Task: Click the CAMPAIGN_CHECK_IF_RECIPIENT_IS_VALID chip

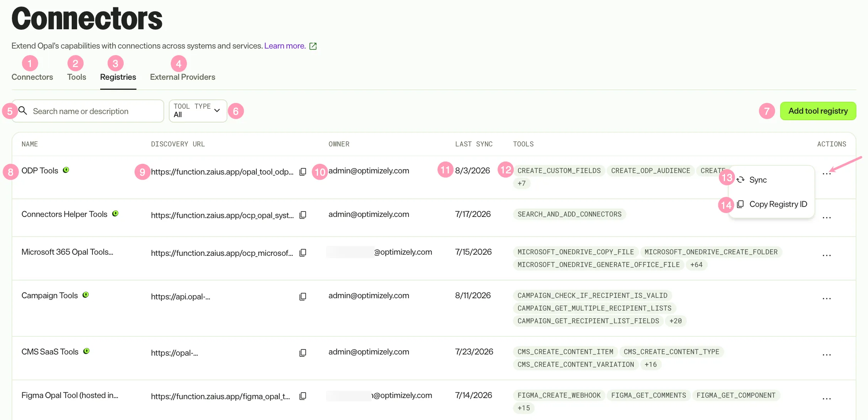Action: point(592,296)
